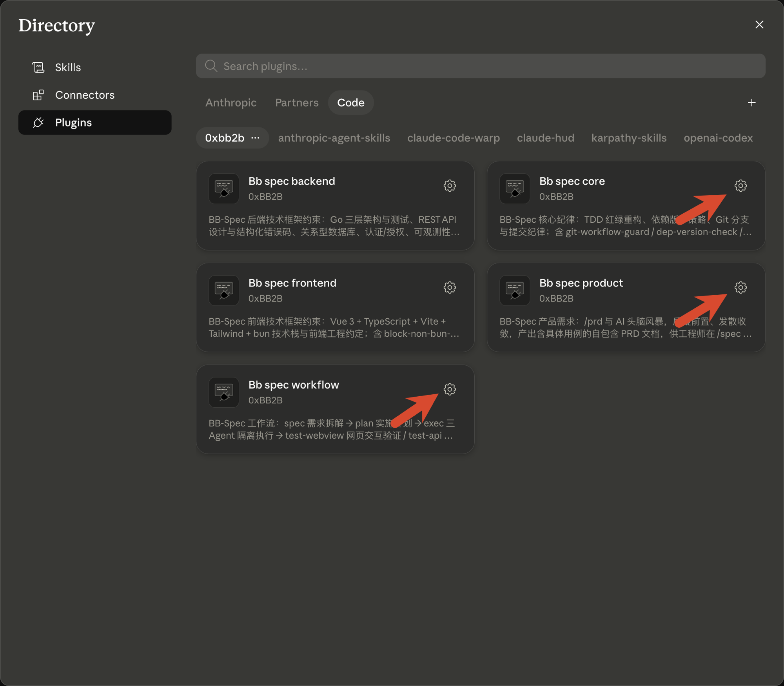Click the Directory heading

[56, 26]
